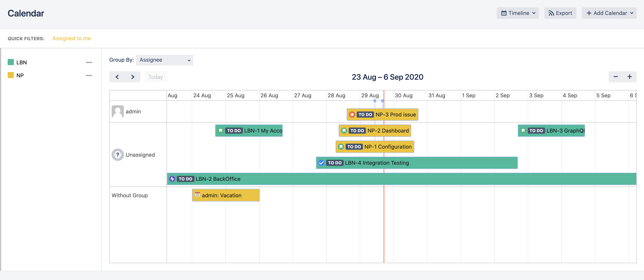Click the Export button

pyautogui.click(x=560, y=13)
